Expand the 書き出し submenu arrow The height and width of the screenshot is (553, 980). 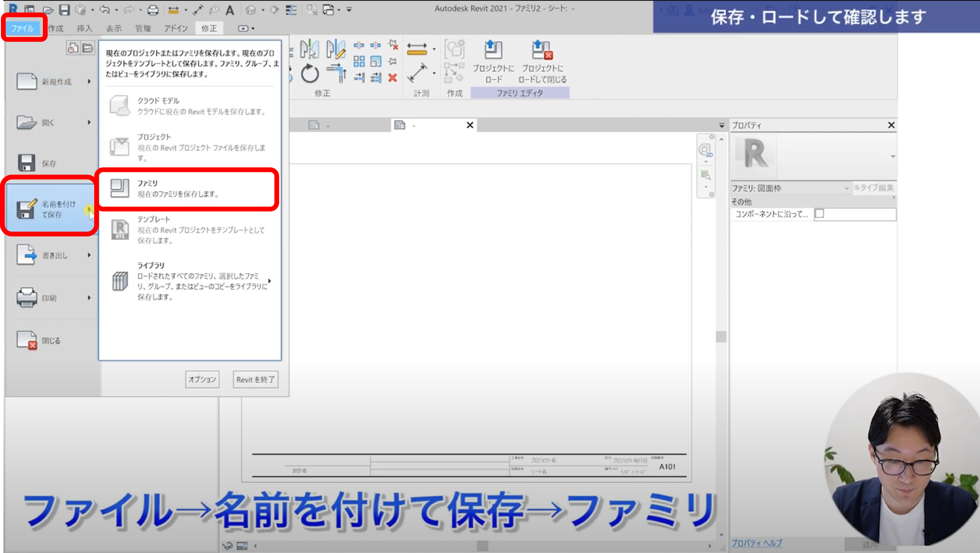coord(89,255)
